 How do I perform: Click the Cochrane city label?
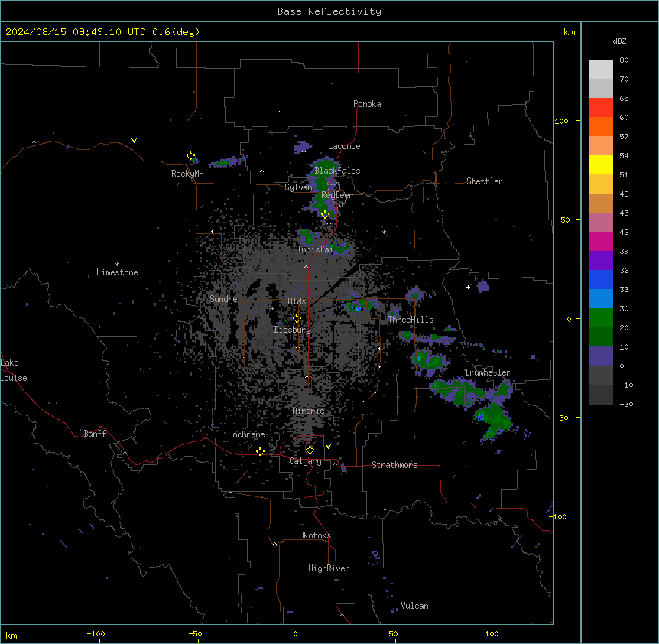point(246,434)
